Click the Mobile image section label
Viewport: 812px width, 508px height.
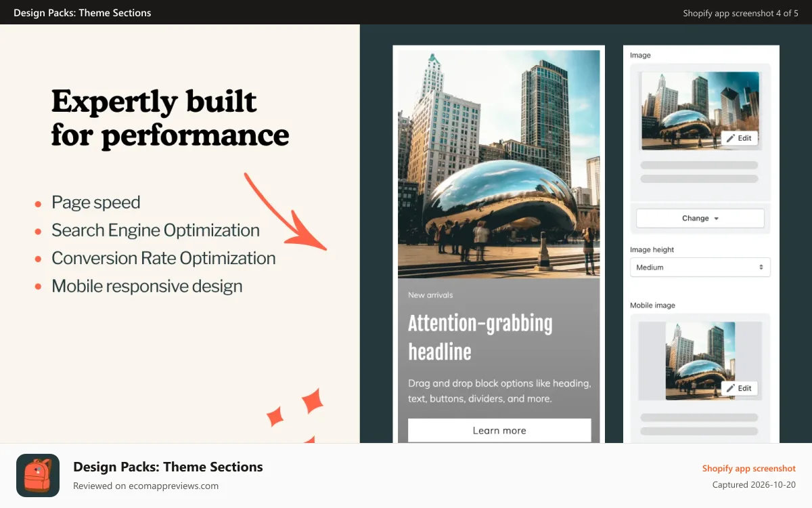pos(652,305)
